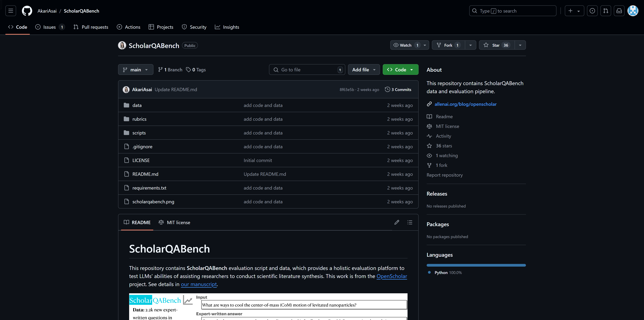
Task: Click Python 100.0% language entry
Action: 448,272
